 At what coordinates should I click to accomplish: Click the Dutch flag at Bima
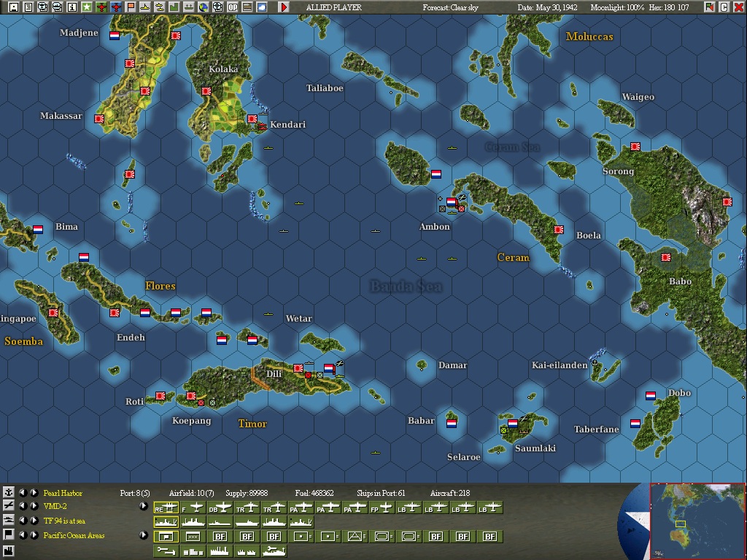pos(38,230)
